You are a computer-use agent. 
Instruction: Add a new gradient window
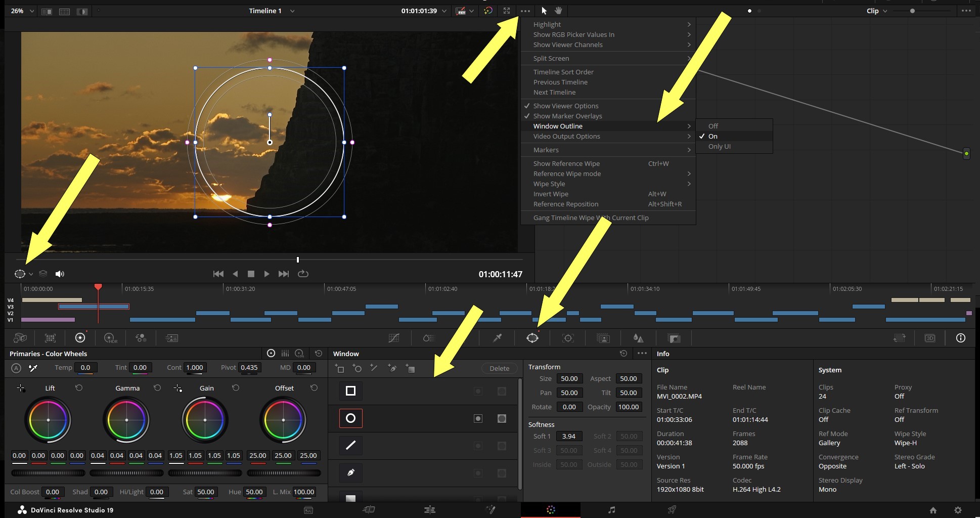pyautogui.click(x=410, y=368)
